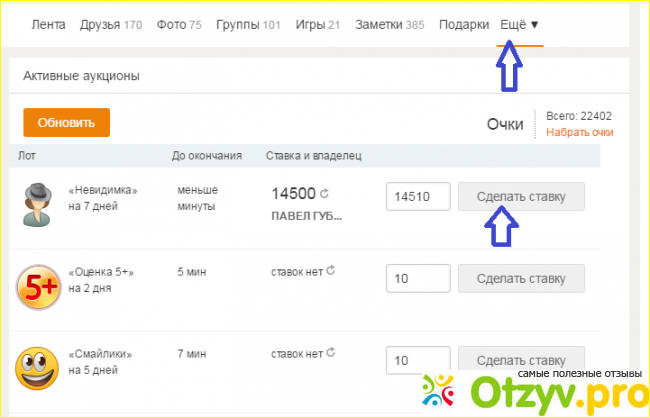
Task: Click the bid input field showing 14510
Action: 417,197
